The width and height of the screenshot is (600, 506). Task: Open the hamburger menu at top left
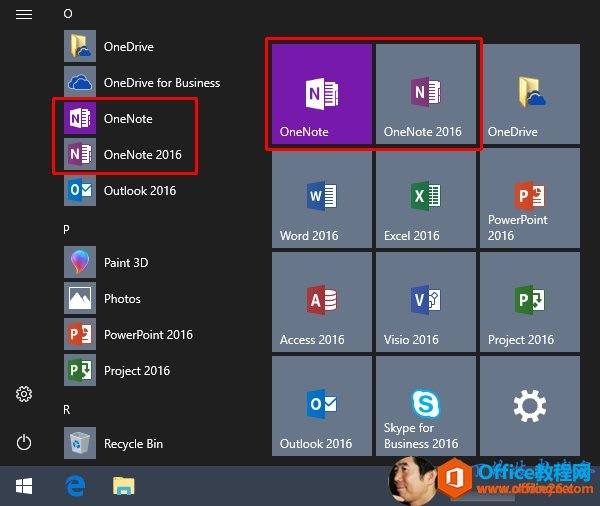[x=24, y=15]
